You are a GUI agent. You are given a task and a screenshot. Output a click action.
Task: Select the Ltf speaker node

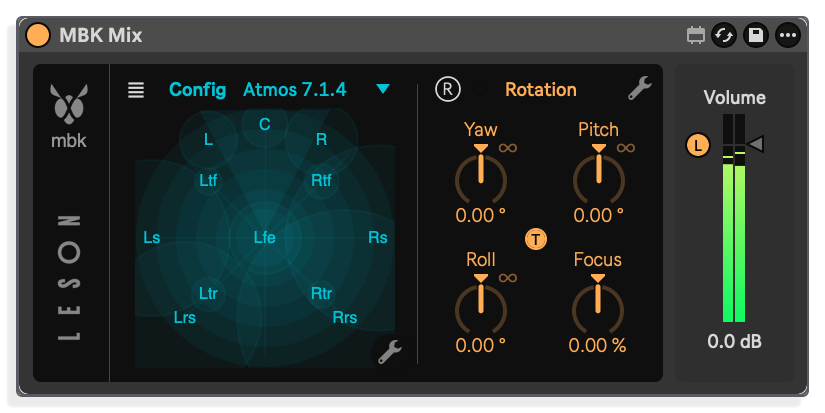(x=208, y=180)
